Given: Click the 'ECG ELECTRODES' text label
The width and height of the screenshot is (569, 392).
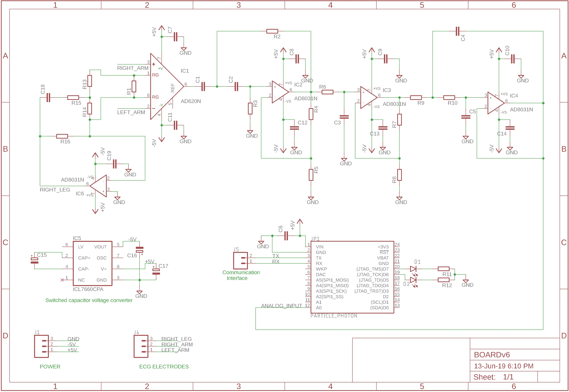Looking at the screenshot, I should 164,366.
